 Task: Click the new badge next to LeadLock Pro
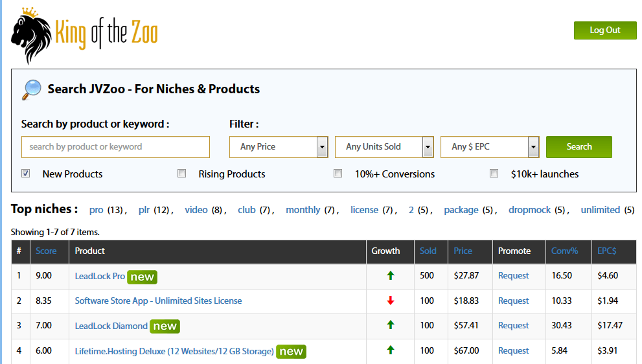tap(142, 277)
